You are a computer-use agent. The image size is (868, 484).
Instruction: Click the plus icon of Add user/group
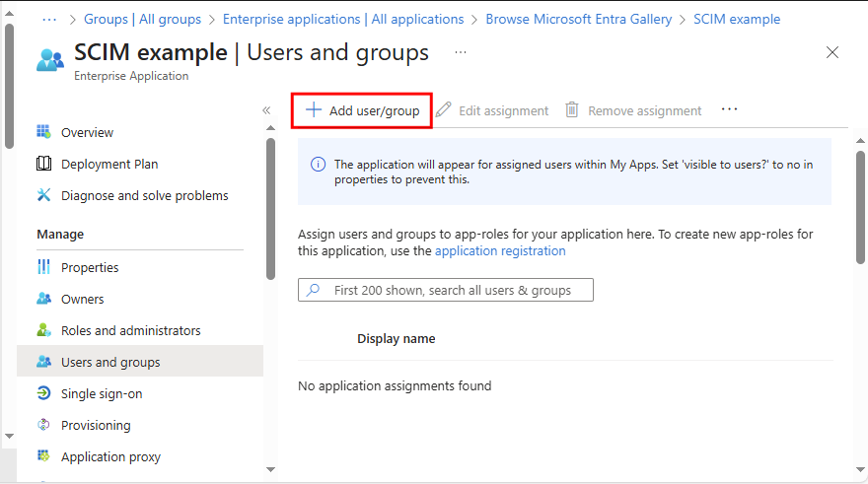(314, 110)
